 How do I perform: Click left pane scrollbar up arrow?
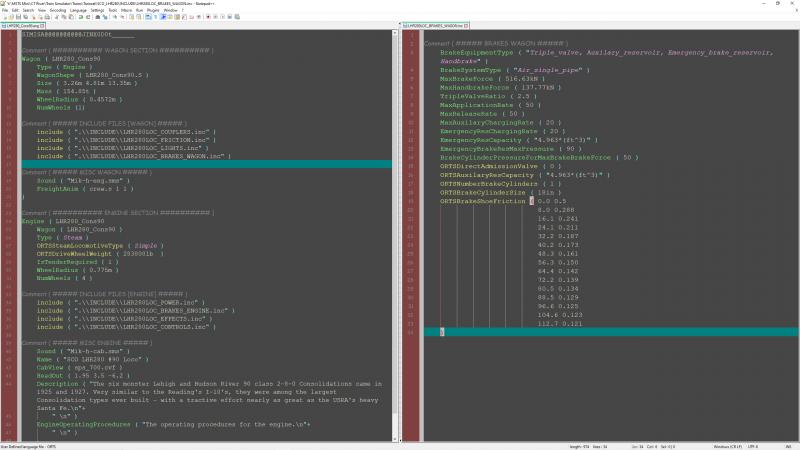[395, 33]
